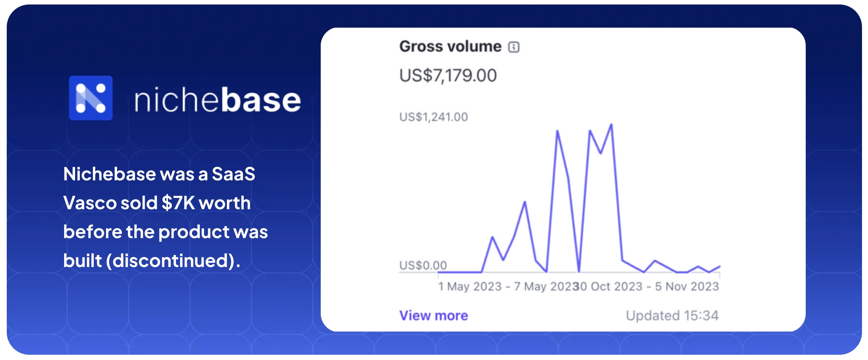Click the word "(discontinued)" in the description
The width and height of the screenshot is (868, 360).
tap(173, 261)
